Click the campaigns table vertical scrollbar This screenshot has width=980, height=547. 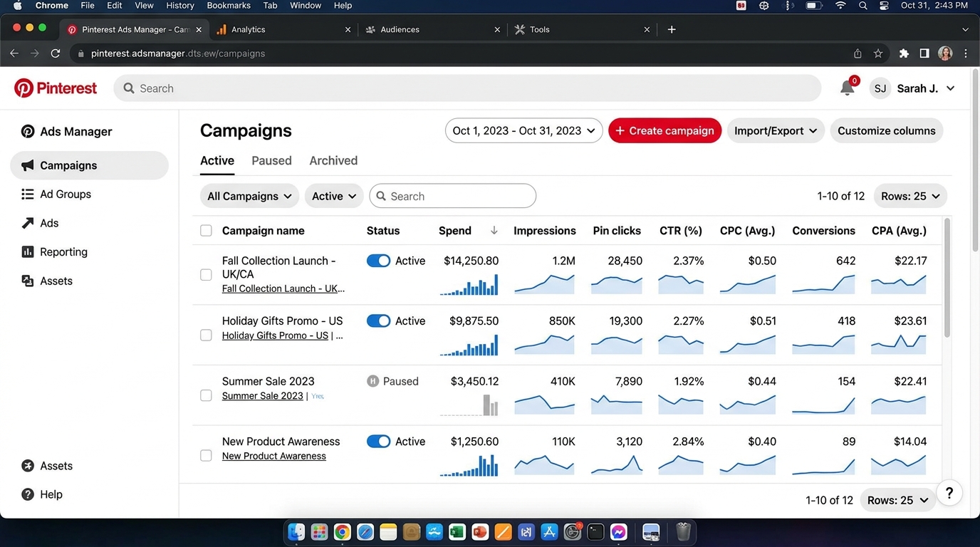(x=947, y=278)
